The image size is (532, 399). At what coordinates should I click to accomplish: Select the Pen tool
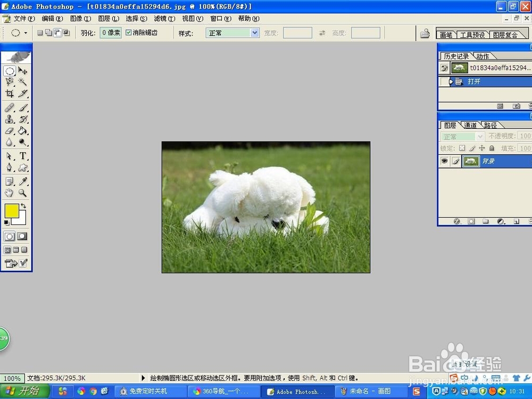[10, 167]
